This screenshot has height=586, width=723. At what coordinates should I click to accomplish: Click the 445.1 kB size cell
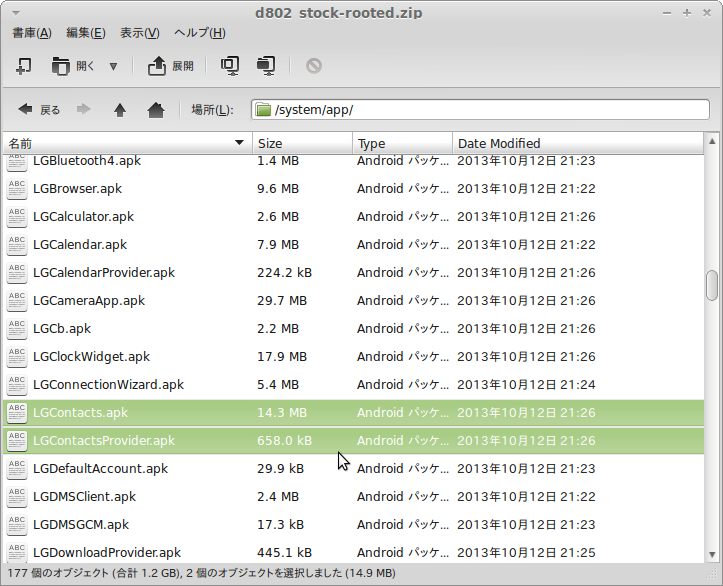coord(284,552)
